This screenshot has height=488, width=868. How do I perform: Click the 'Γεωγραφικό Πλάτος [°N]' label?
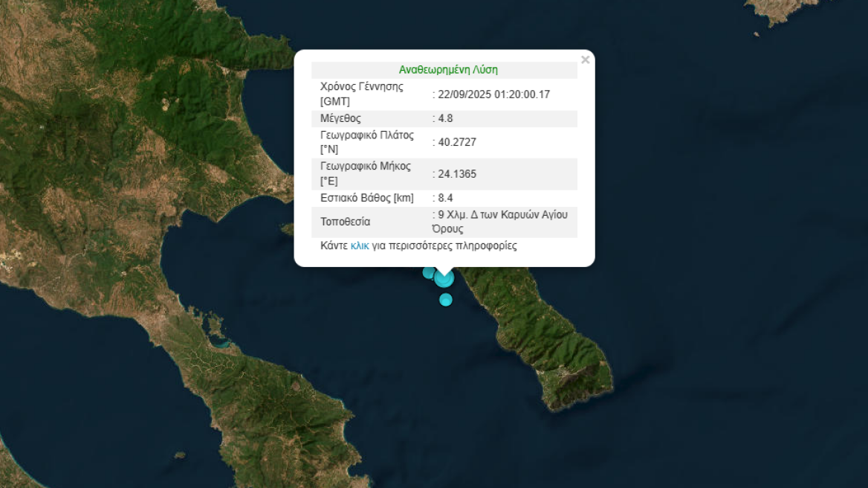point(367,142)
